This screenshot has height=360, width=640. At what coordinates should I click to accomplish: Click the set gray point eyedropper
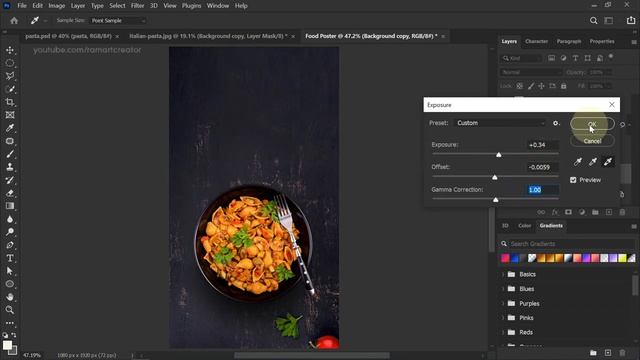tap(593, 162)
